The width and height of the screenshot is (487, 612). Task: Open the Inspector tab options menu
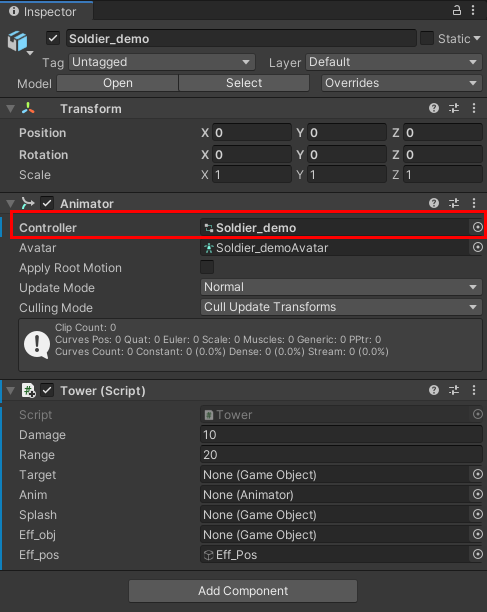coord(473,10)
